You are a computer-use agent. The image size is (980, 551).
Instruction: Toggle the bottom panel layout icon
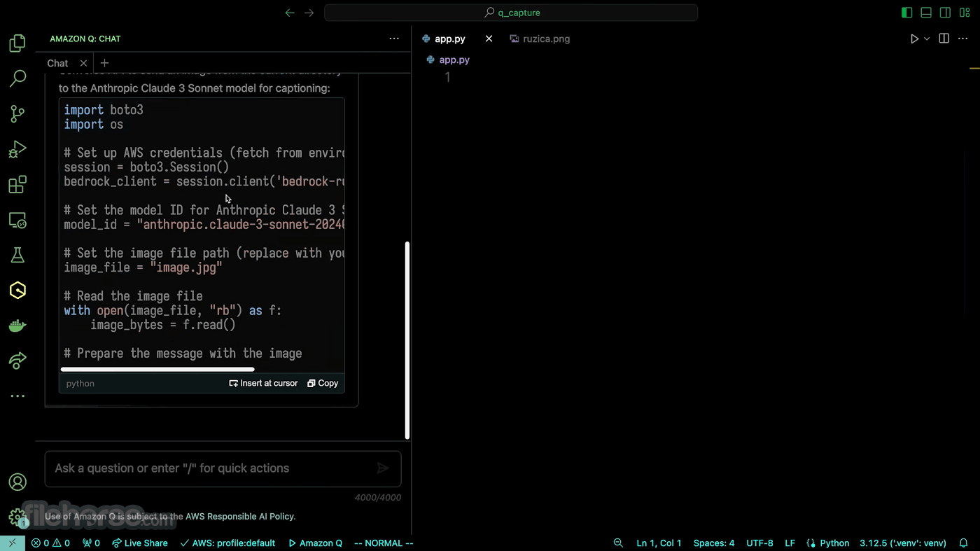pyautogui.click(x=926, y=13)
